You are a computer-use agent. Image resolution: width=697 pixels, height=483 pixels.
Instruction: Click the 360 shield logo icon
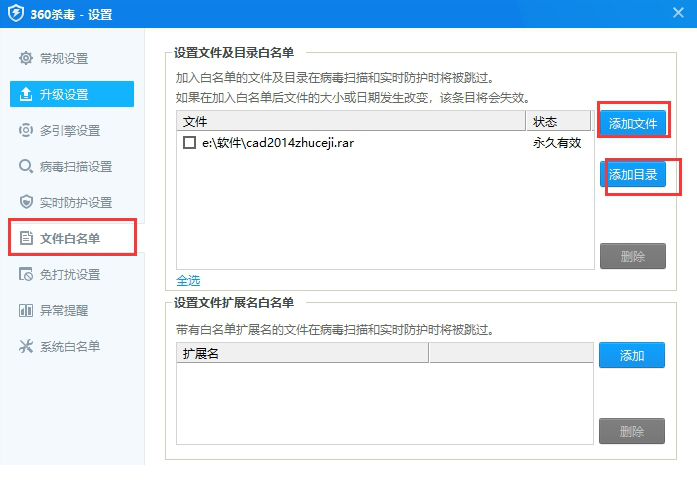[x=16, y=13]
